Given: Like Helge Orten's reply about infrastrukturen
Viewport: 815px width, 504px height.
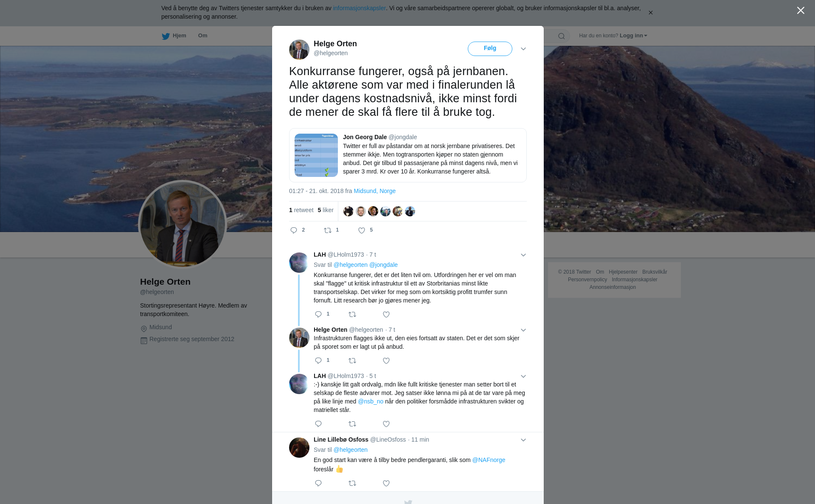Looking at the screenshot, I should [386, 361].
